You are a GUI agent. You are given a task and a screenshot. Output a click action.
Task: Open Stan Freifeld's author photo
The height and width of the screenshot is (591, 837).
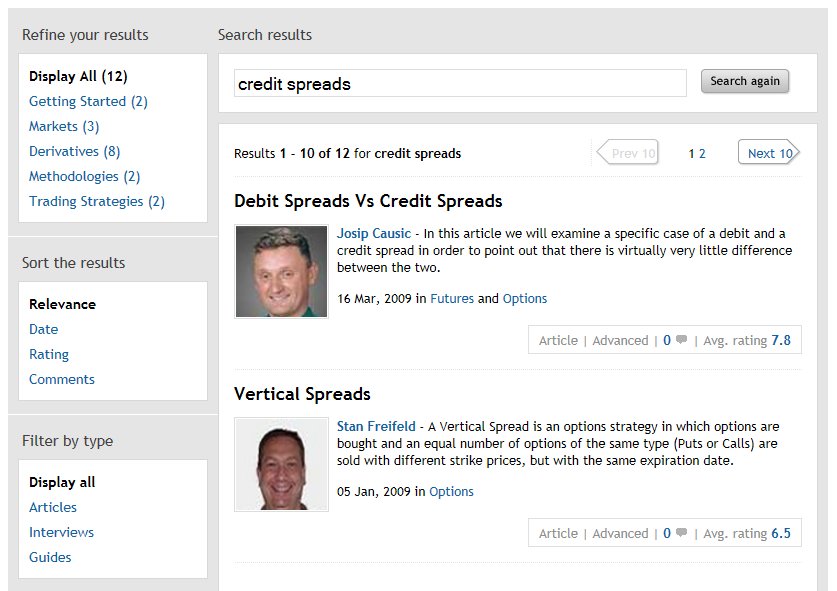pos(281,464)
